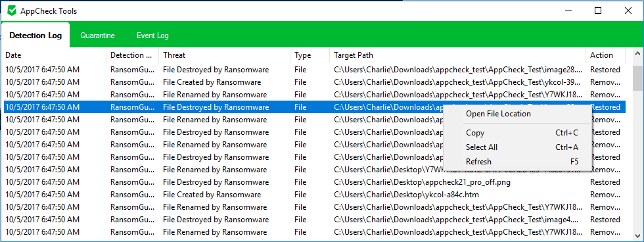Sort by the Action column header
This screenshot has height=242, width=644.
coord(606,55)
